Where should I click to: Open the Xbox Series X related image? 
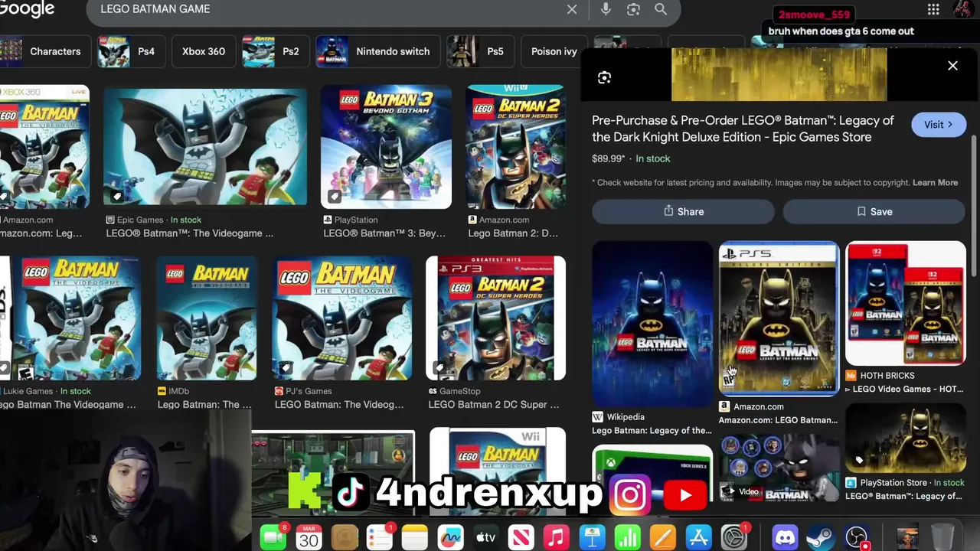point(652,473)
